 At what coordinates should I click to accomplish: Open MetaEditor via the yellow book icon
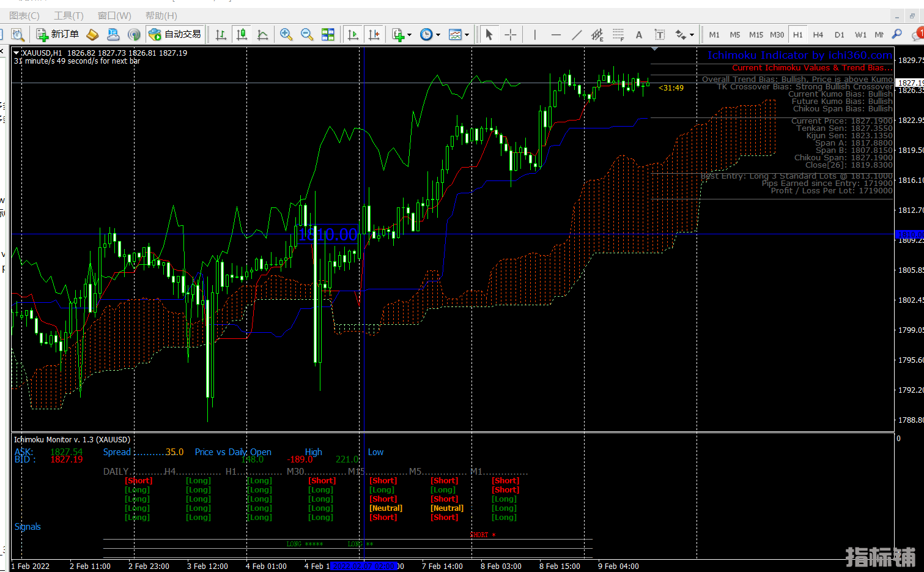click(x=92, y=34)
